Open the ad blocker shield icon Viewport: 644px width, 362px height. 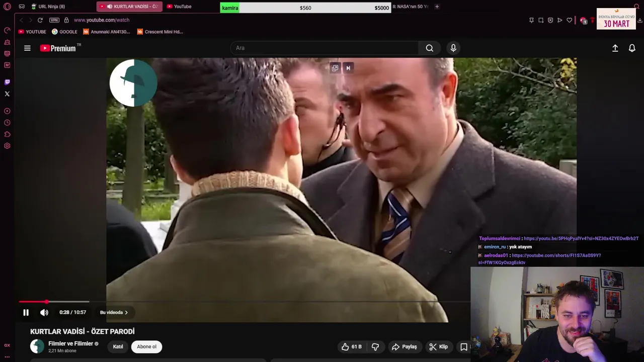coord(550,20)
